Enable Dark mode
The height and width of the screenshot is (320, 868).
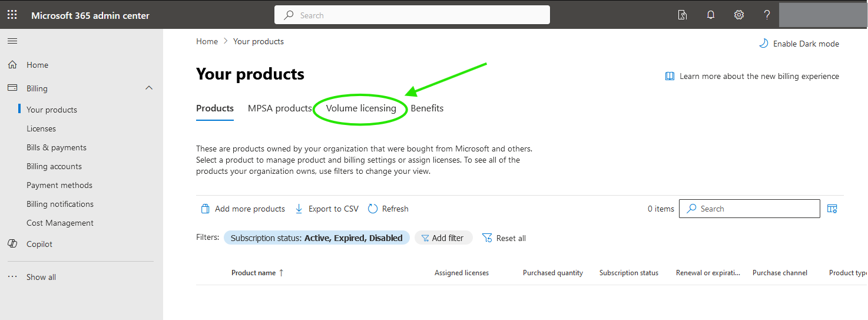[x=799, y=44]
